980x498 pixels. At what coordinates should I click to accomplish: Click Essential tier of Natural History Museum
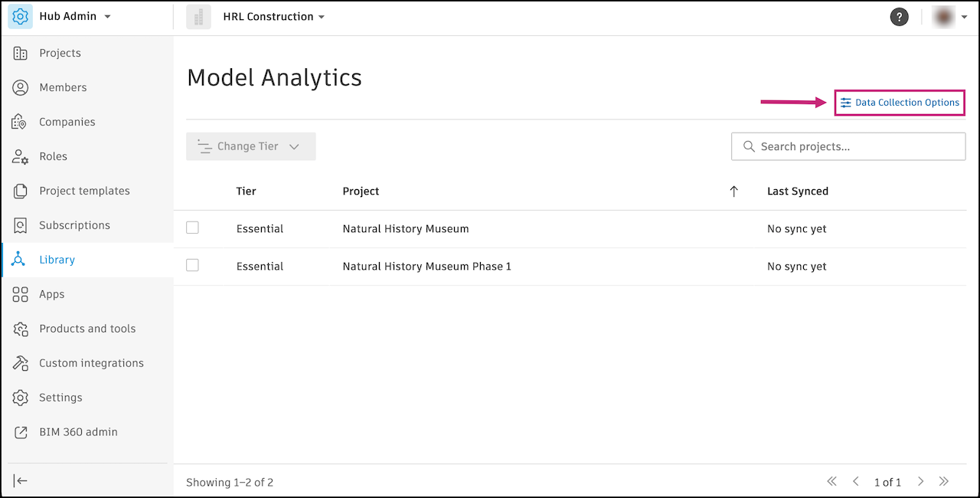260,228
